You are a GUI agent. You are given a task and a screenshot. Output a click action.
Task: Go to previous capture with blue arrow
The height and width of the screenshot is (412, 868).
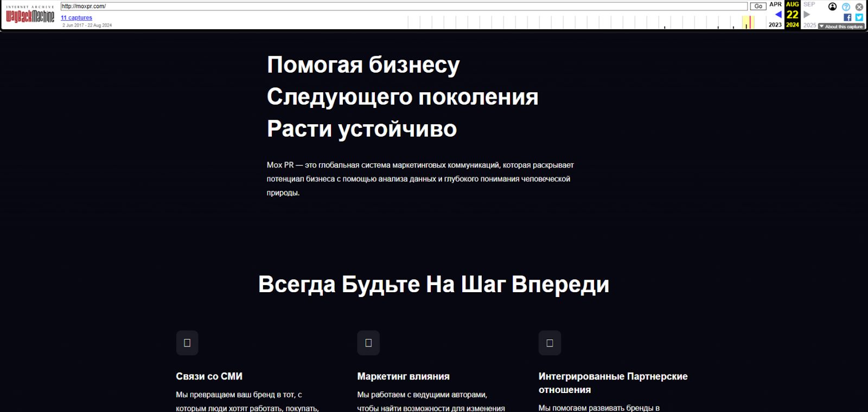pos(778,15)
